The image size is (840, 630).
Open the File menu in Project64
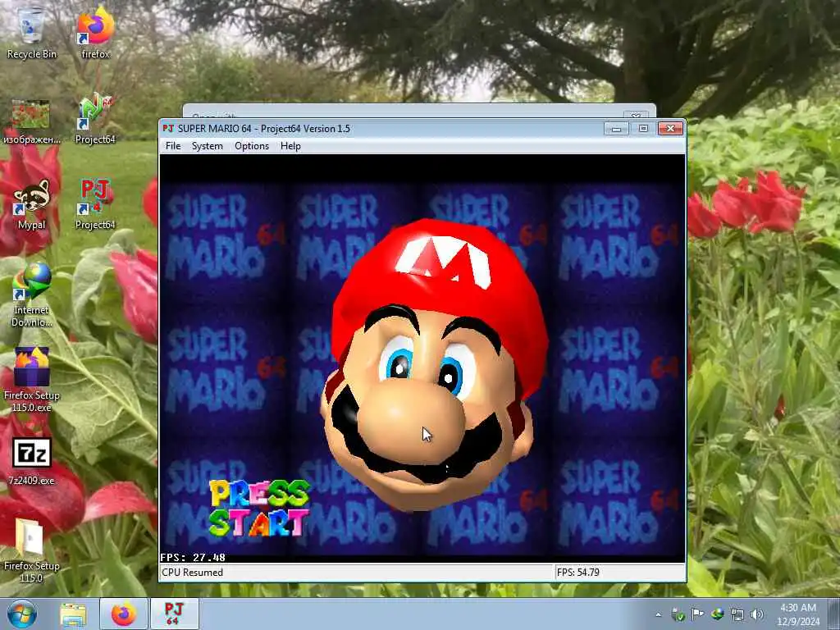(x=173, y=146)
